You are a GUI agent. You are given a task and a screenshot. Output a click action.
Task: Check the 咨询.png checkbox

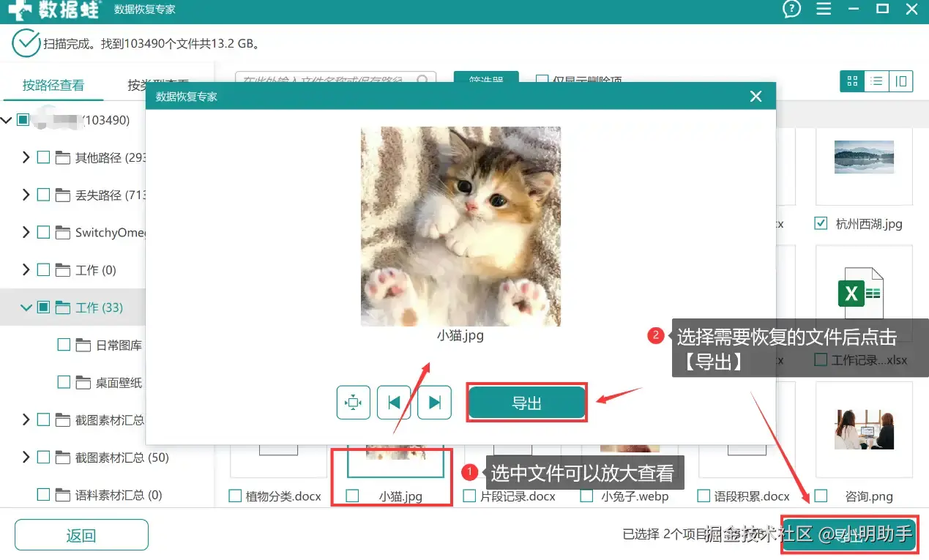[x=821, y=496]
